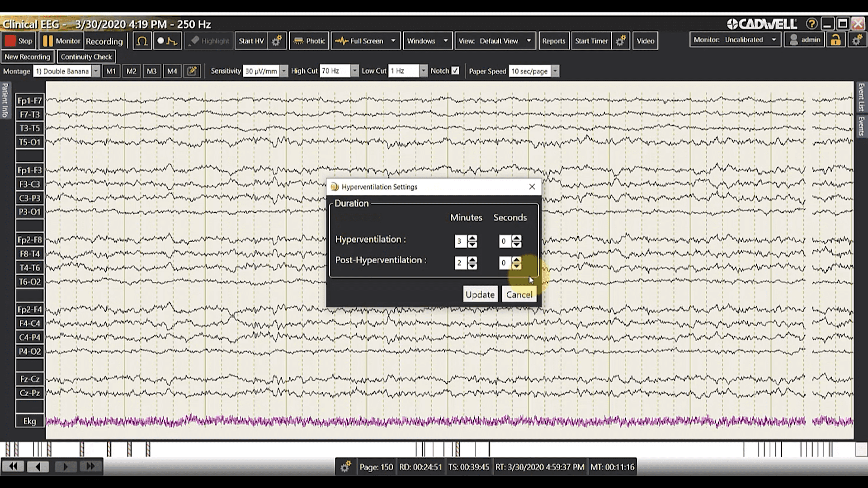Increase Hyperventilation minutes with up arrow
Screen dimensions: 868x488
472,238
